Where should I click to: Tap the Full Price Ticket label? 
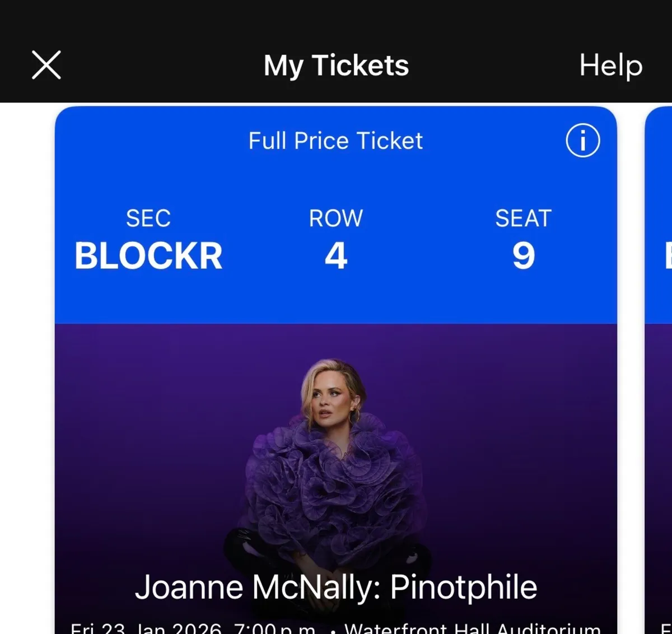pyautogui.click(x=335, y=141)
